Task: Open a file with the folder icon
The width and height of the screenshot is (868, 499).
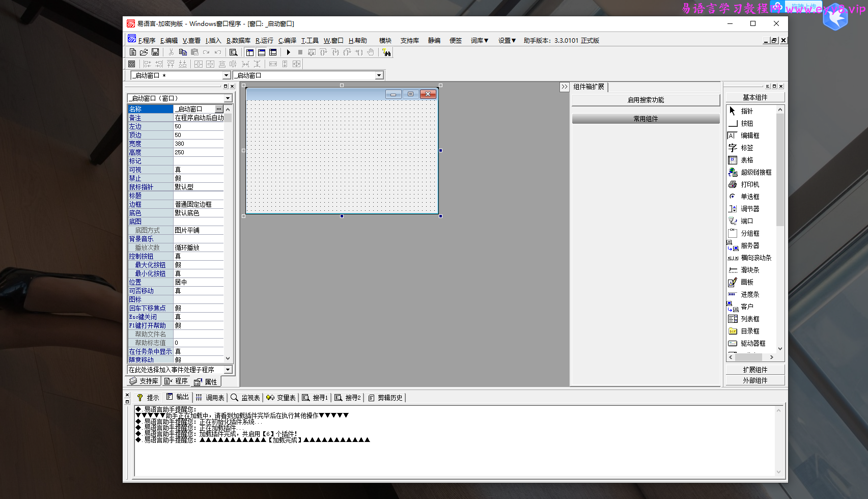Action: click(144, 52)
